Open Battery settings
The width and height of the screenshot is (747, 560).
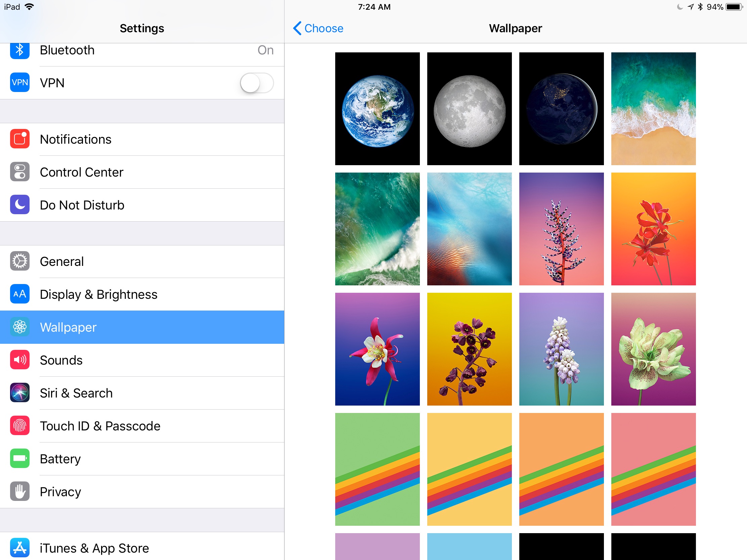point(142,459)
